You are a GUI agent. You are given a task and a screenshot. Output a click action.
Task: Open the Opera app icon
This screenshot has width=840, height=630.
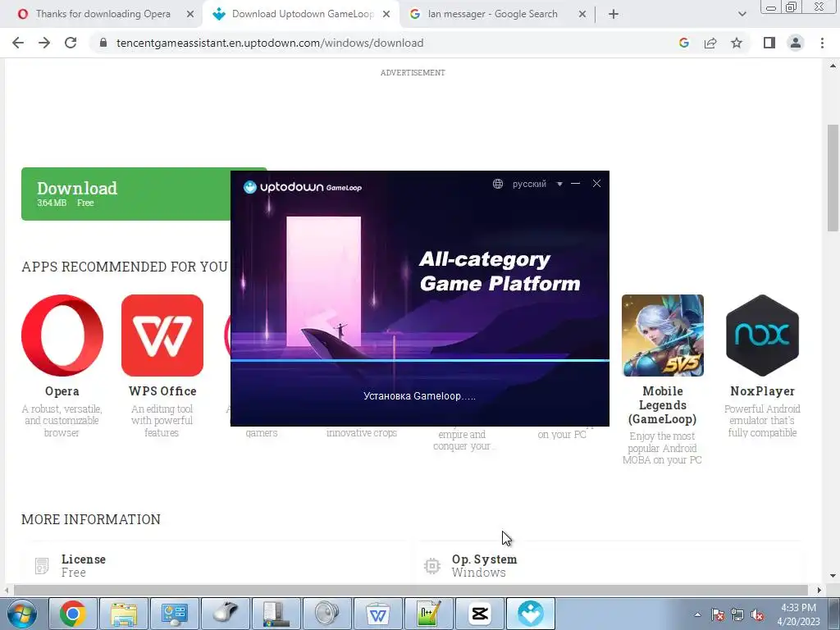point(62,336)
